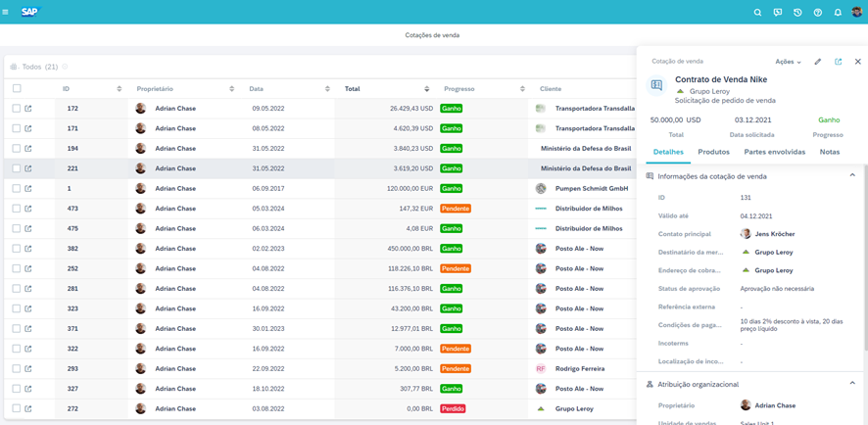Sort by the Data column arrows
The height and width of the screenshot is (425, 868).
tap(328, 88)
